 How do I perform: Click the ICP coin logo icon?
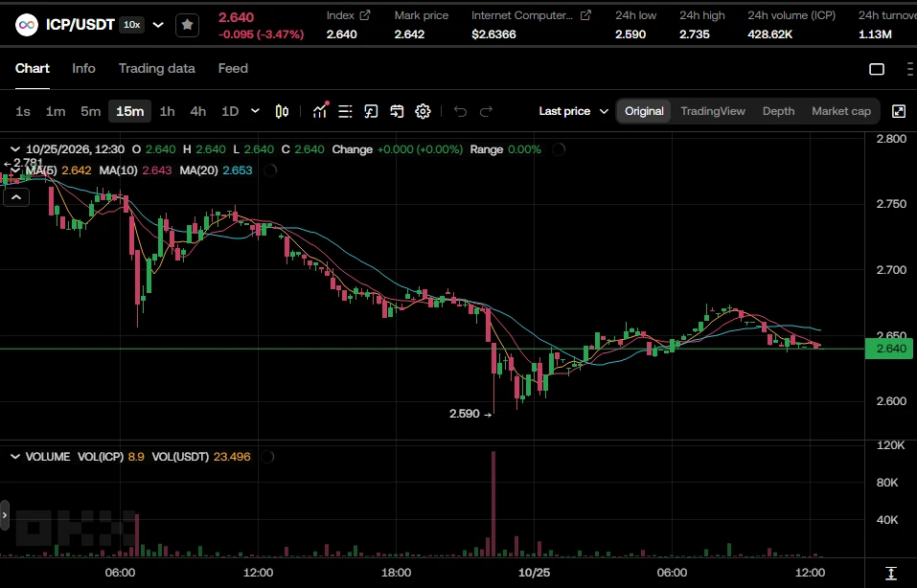click(x=26, y=25)
